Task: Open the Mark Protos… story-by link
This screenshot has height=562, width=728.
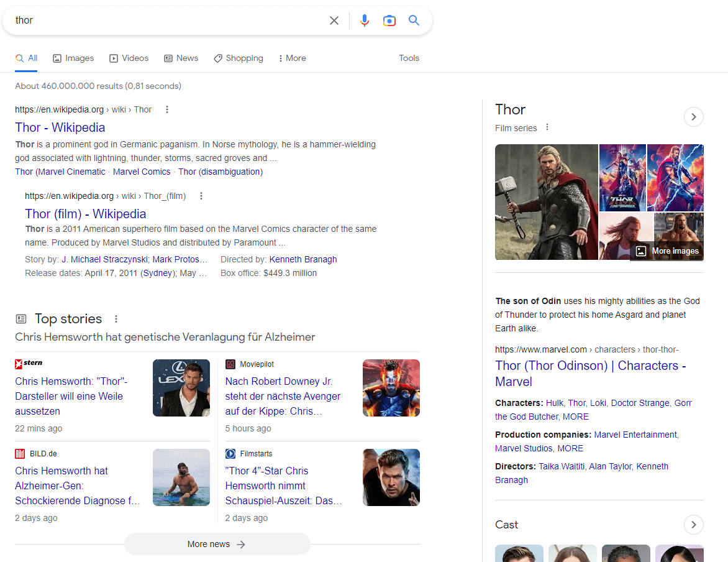Action: (180, 259)
